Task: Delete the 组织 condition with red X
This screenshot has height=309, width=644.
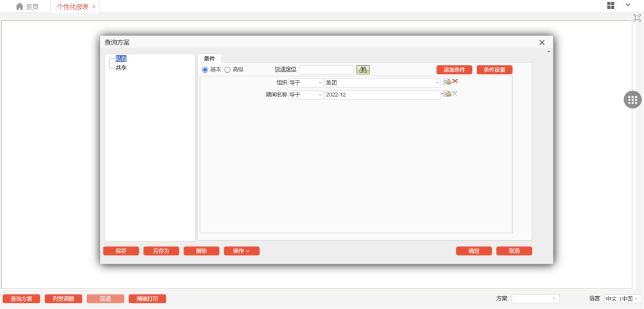Action: (x=455, y=81)
